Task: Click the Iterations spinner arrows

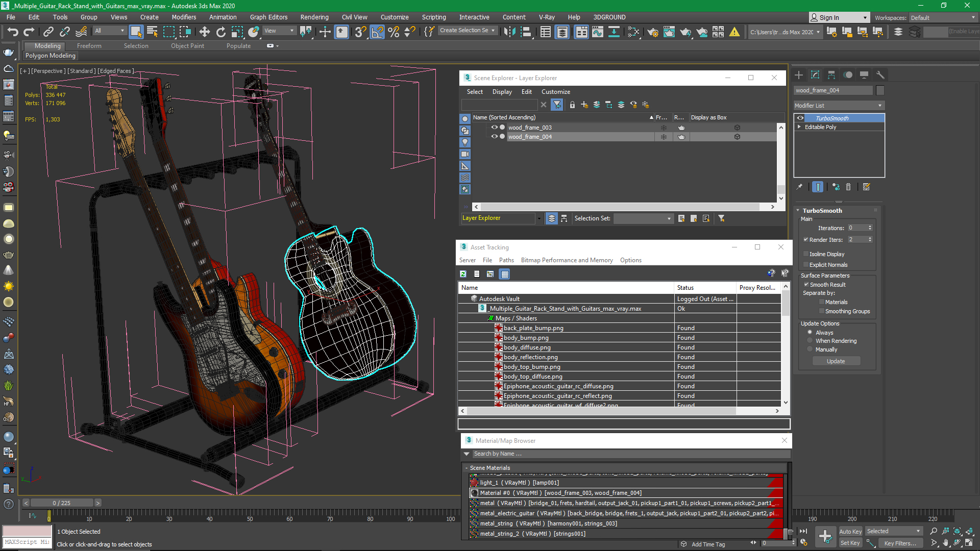Action: point(870,228)
